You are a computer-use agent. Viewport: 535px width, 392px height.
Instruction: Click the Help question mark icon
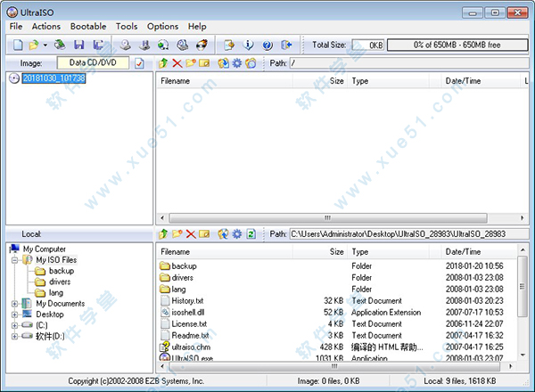pyautogui.click(x=267, y=45)
